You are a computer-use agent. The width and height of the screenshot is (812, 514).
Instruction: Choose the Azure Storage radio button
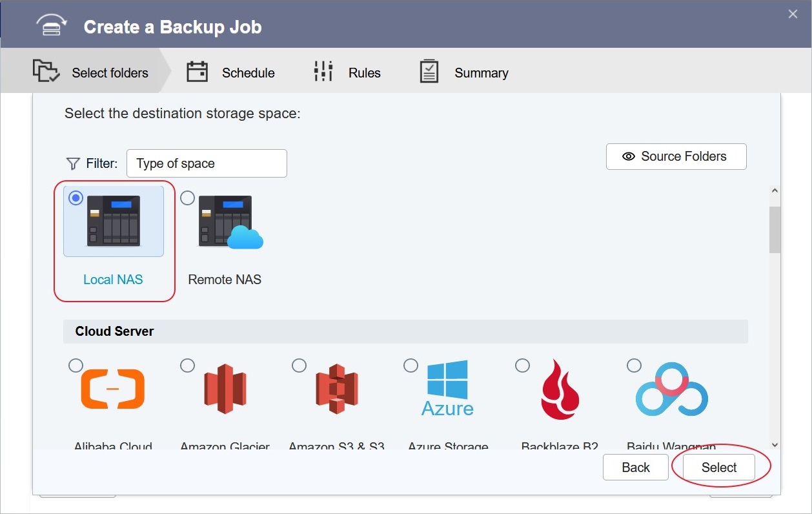coord(411,366)
